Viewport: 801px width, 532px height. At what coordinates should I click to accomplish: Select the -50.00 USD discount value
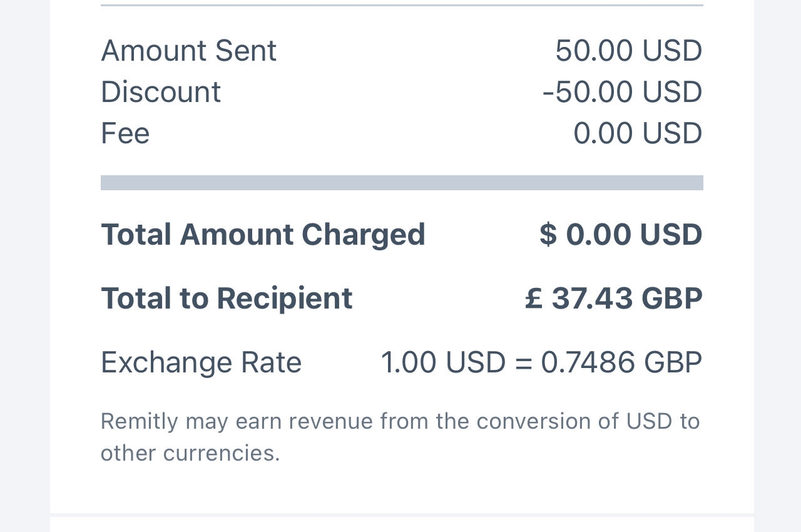coord(622,92)
